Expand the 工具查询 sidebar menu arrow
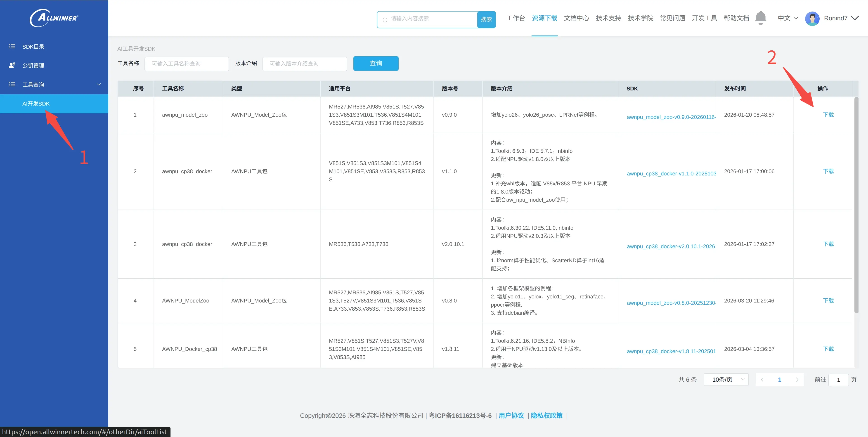868x437 pixels. 99,84
